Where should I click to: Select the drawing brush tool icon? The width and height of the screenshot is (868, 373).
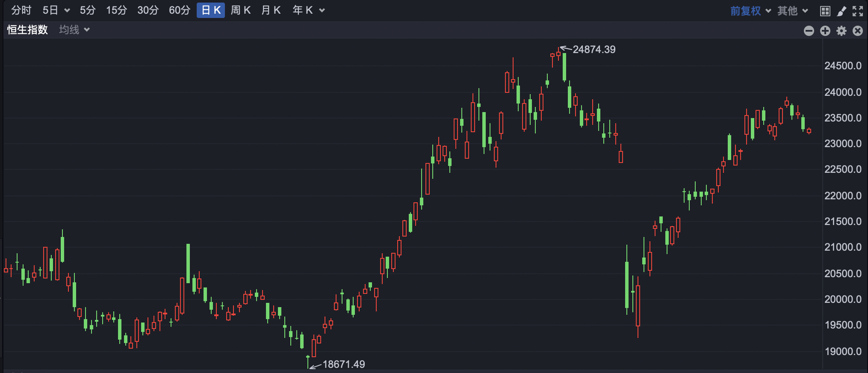pos(841,11)
